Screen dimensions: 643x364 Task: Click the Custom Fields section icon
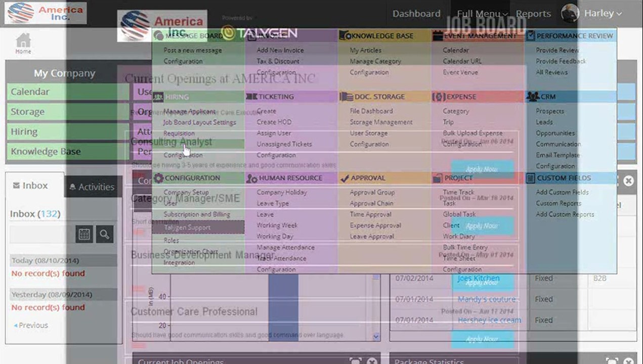[x=531, y=178]
